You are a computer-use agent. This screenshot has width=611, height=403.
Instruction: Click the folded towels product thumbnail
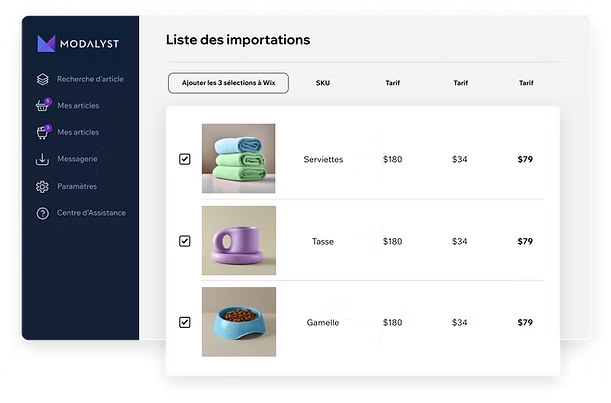coord(238,158)
